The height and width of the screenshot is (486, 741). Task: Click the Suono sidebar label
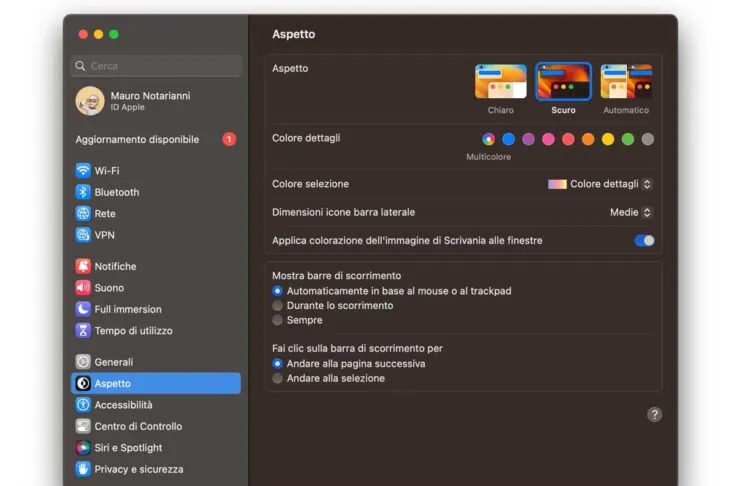(x=109, y=287)
